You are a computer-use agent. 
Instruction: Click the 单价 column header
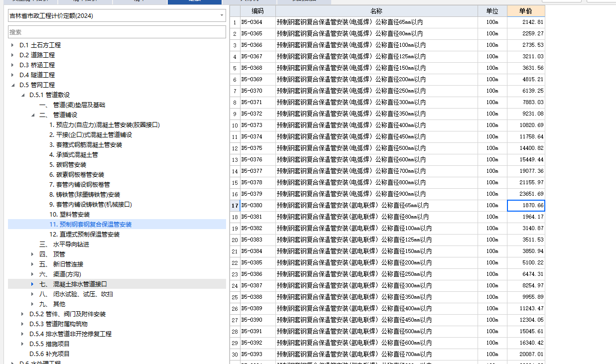(526, 11)
